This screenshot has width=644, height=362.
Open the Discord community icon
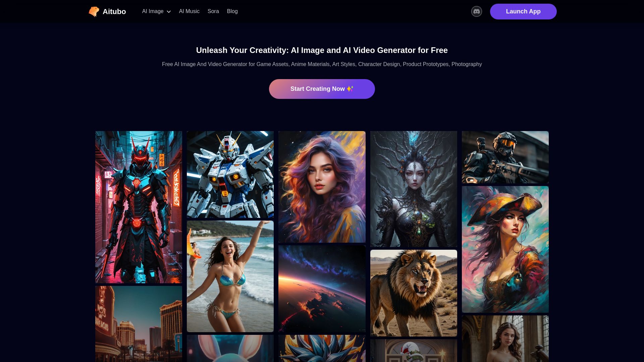click(x=476, y=11)
